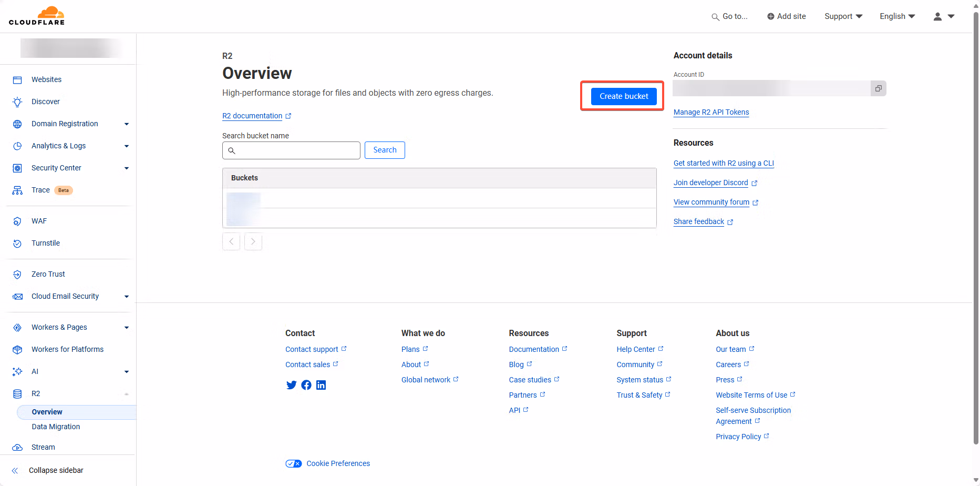This screenshot has height=486, width=980.
Task: Copy the Account ID with copy icon
Action: coord(878,88)
